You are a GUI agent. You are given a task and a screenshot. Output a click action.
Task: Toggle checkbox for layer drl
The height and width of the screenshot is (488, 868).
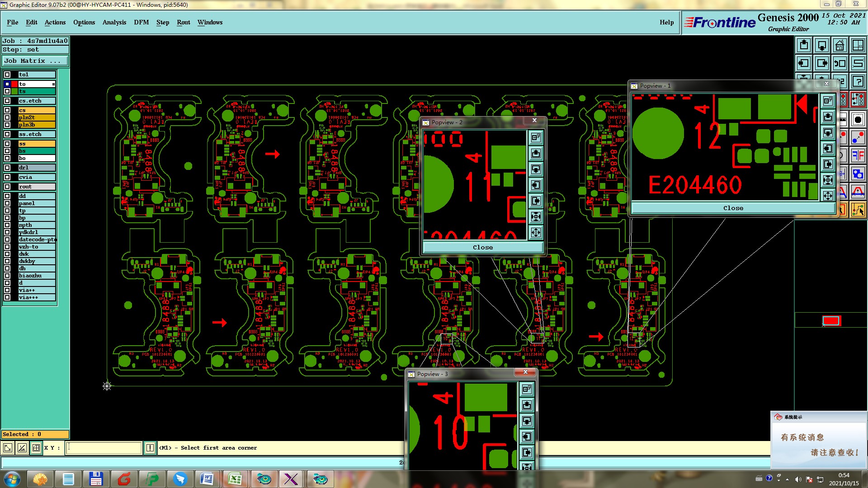tap(7, 168)
